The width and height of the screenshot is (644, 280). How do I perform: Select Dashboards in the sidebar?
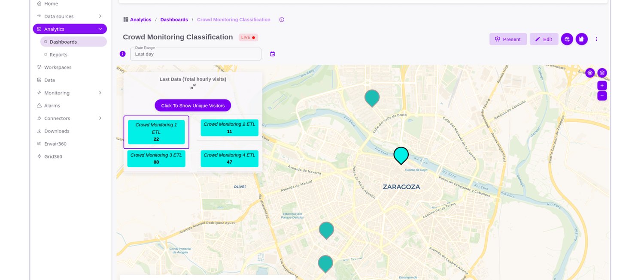(x=73, y=42)
